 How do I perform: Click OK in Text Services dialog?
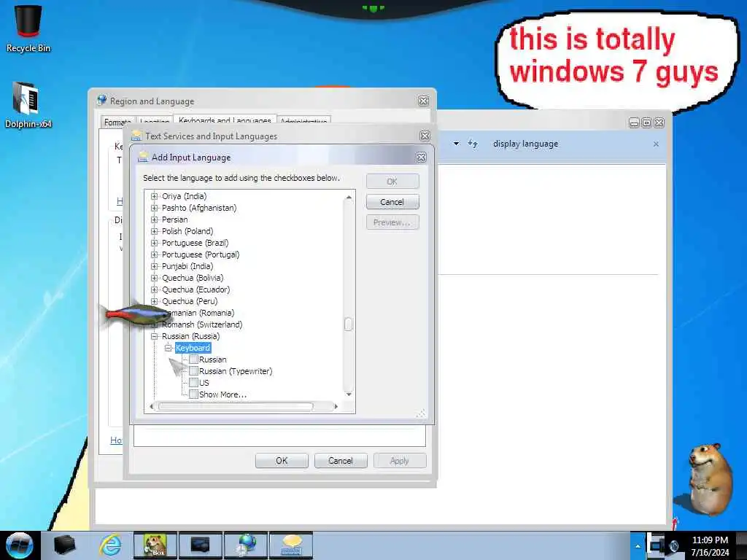(282, 461)
